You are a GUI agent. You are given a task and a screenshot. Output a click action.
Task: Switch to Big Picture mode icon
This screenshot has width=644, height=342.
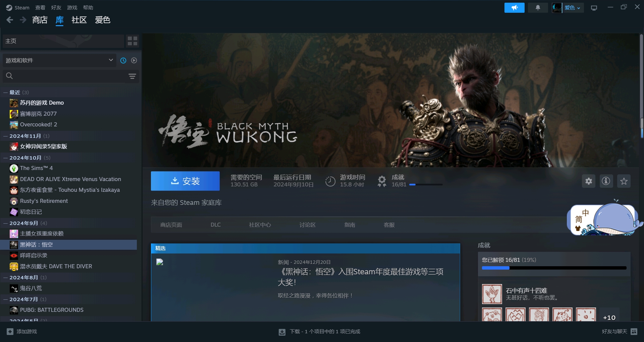point(594,8)
